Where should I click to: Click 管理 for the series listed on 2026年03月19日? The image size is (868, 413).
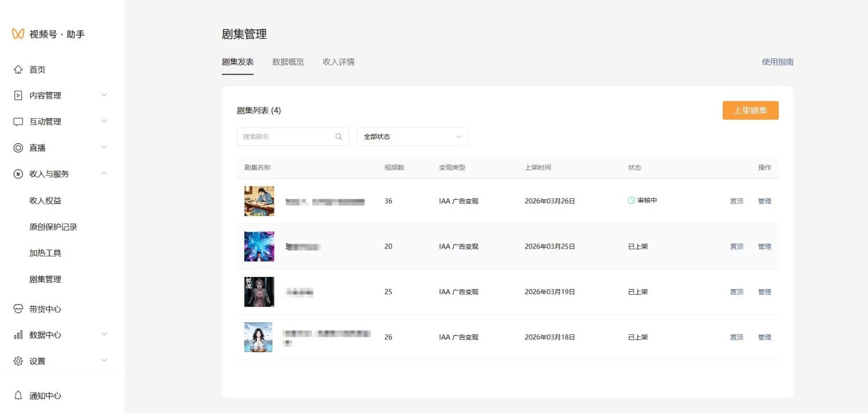pyautogui.click(x=764, y=291)
